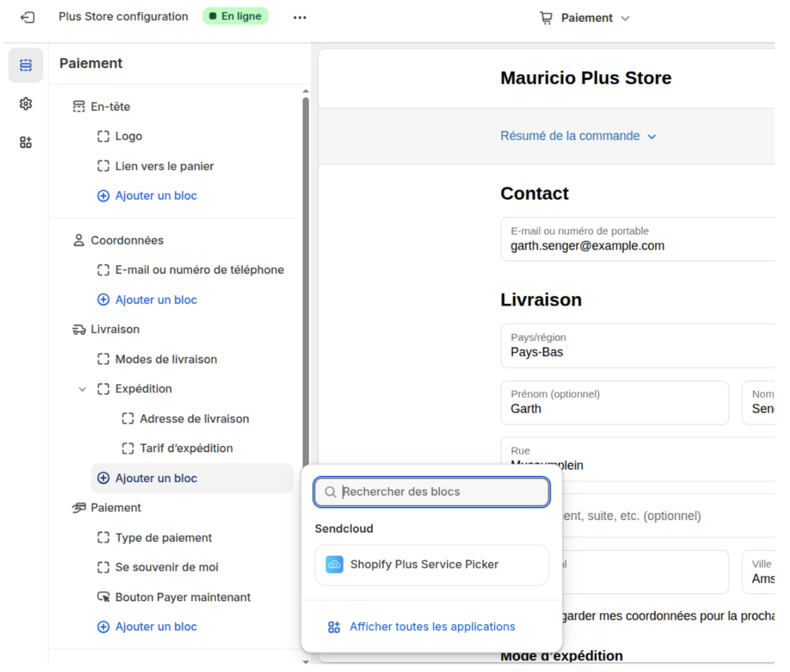Click the En-tête section icon
Viewport: 790px width, 672px height.
(x=78, y=107)
